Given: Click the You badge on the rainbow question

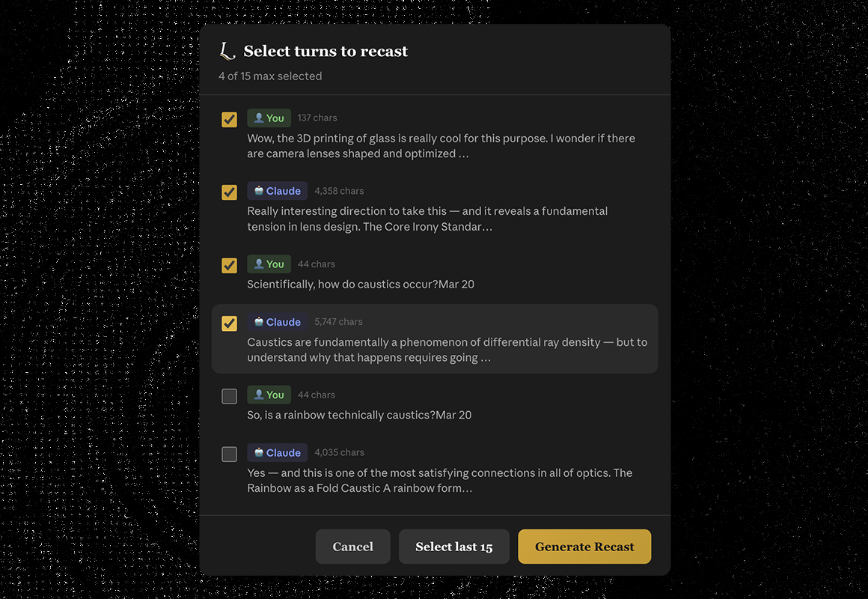Looking at the screenshot, I should pyautogui.click(x=269, y=395).
